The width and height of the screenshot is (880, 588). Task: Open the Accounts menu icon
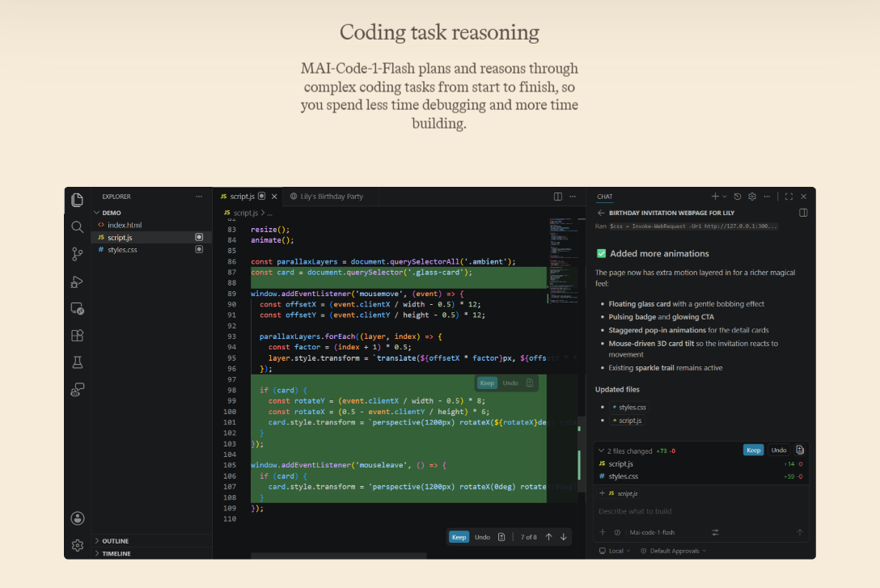coord(78,518)
